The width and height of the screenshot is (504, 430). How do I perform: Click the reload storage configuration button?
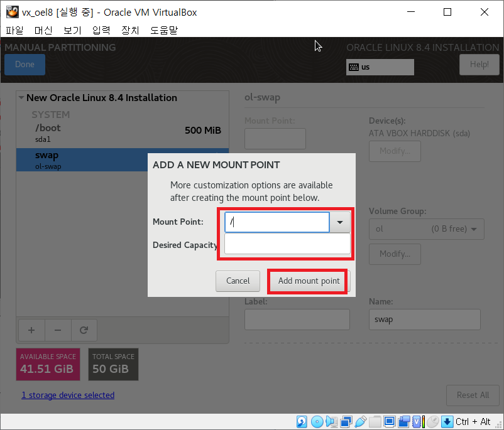coord(84,330)
